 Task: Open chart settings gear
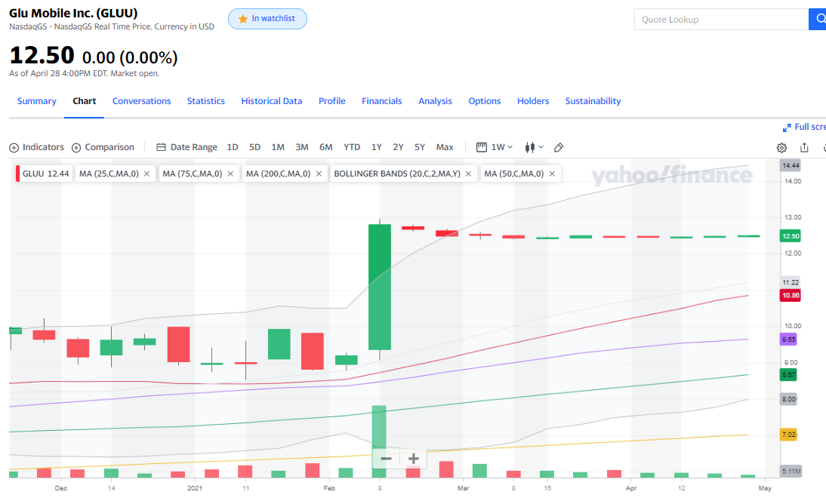781,148
